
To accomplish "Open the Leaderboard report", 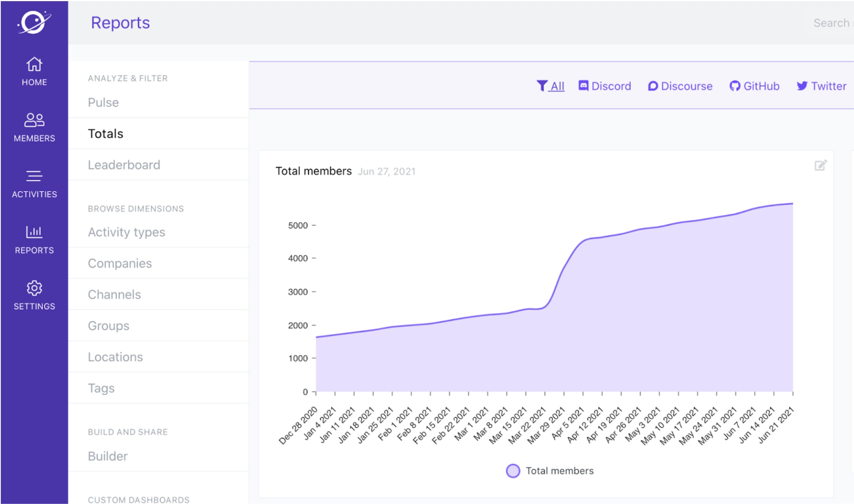I will [124, 165].
